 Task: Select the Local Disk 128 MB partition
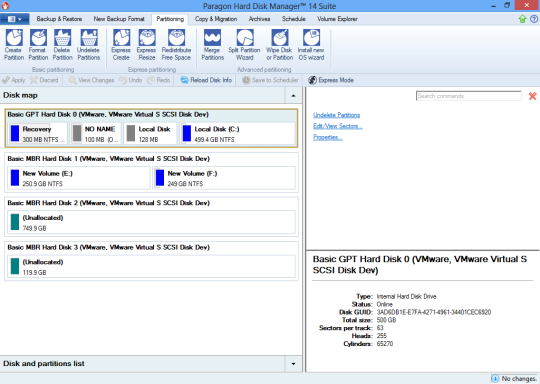150,134
